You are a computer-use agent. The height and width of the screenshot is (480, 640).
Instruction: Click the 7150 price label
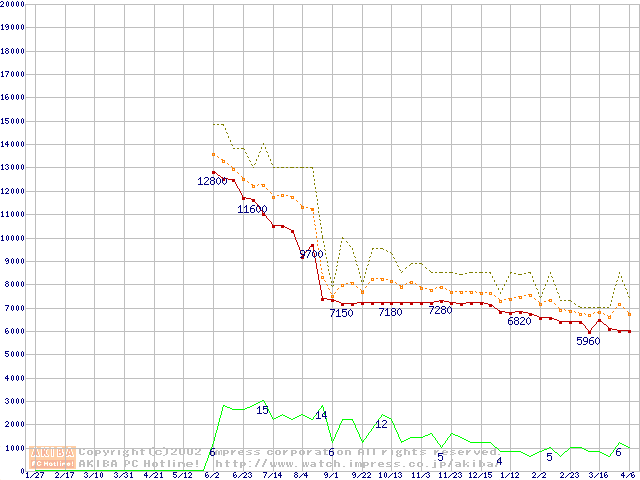coord(342,313)
